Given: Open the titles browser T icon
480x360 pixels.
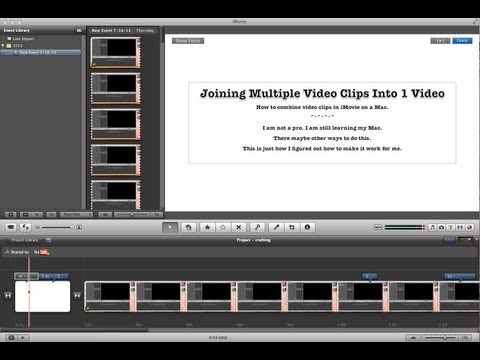Looking at the screenshot, I should pyautogui.click(x=451, y=227).
